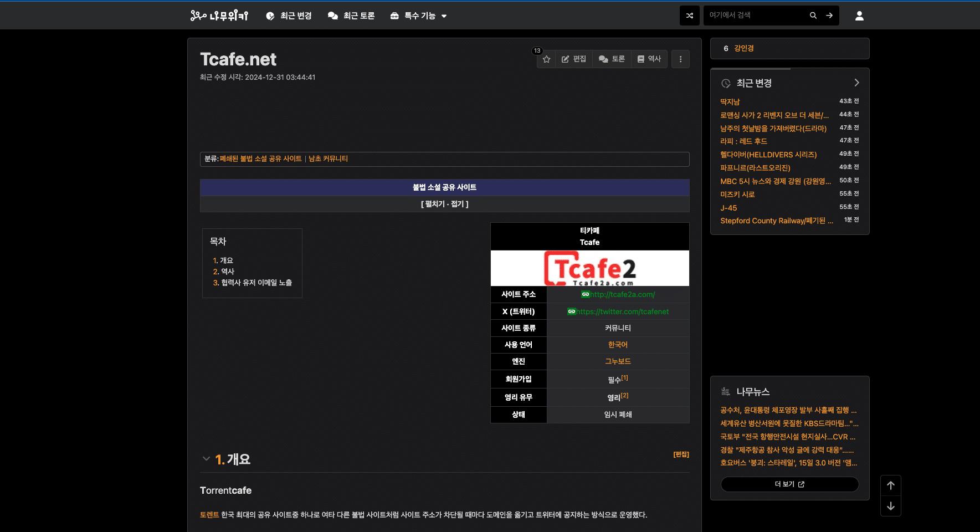Open 최근 토론 in the top navigation

[x=351, y=16]
